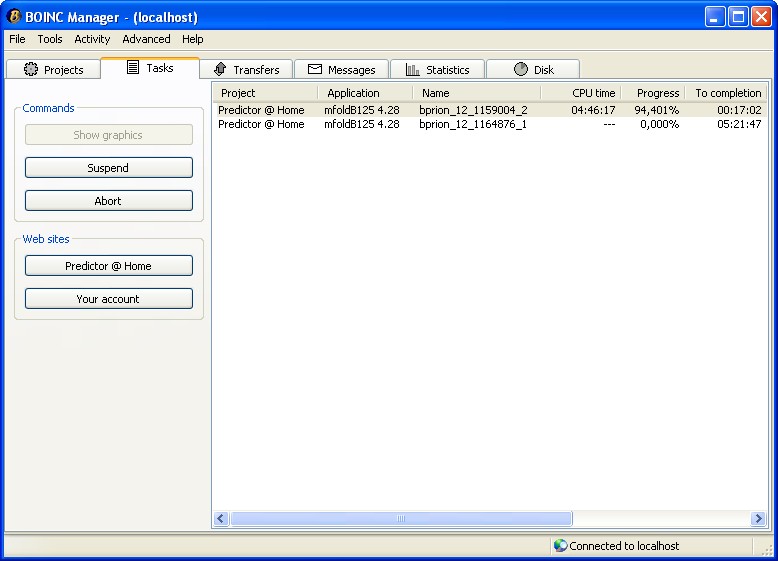Click mfoldB125 4.28 in first row

tap(362, 110)
